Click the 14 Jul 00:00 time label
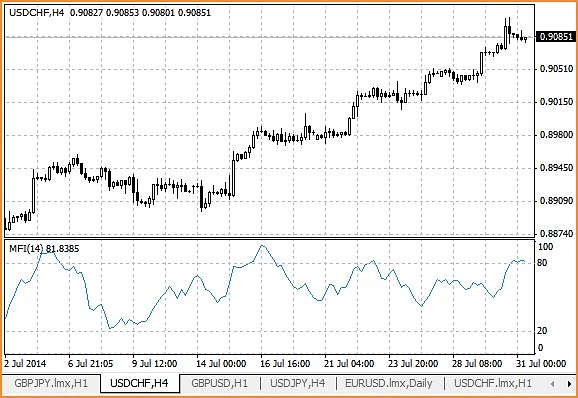 (221, 364)
